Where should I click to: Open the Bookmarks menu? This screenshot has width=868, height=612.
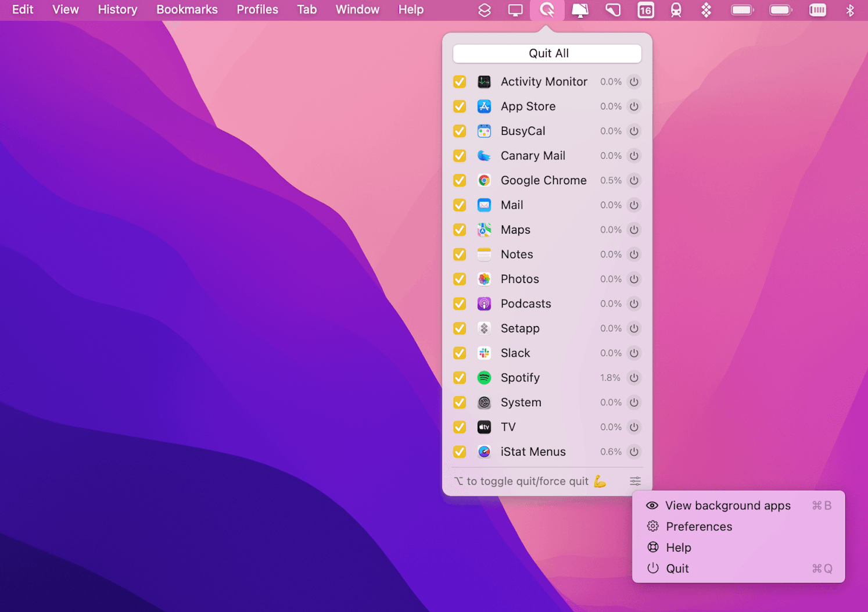click(187, 10)
